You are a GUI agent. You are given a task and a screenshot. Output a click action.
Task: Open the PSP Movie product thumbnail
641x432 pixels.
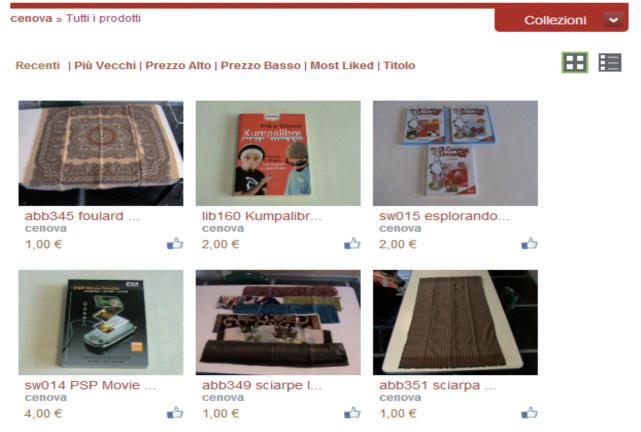[x=101, y=322]
